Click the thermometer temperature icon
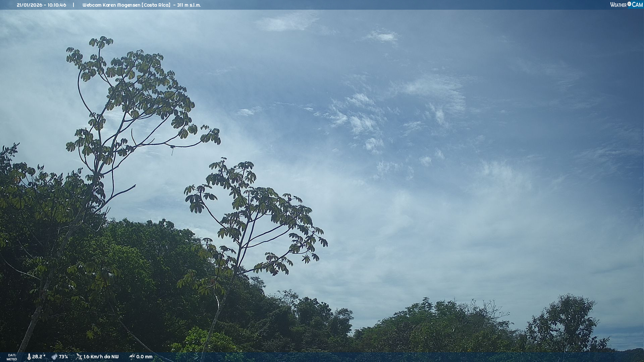The height and width of the screenshot is (362, 644). [x=29, y=357]
